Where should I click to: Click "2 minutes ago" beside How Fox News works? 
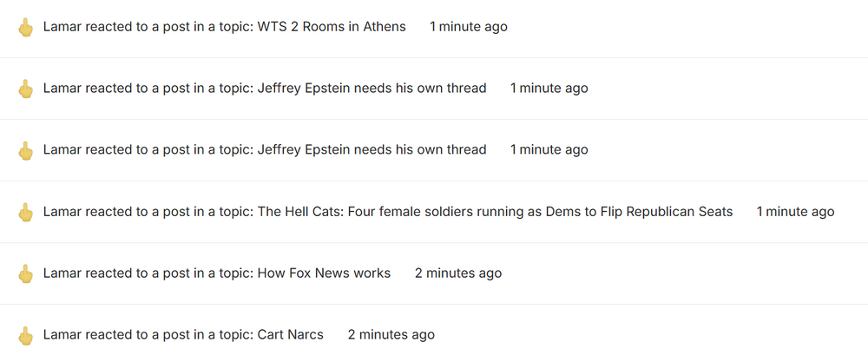click(x=458, y=273)
